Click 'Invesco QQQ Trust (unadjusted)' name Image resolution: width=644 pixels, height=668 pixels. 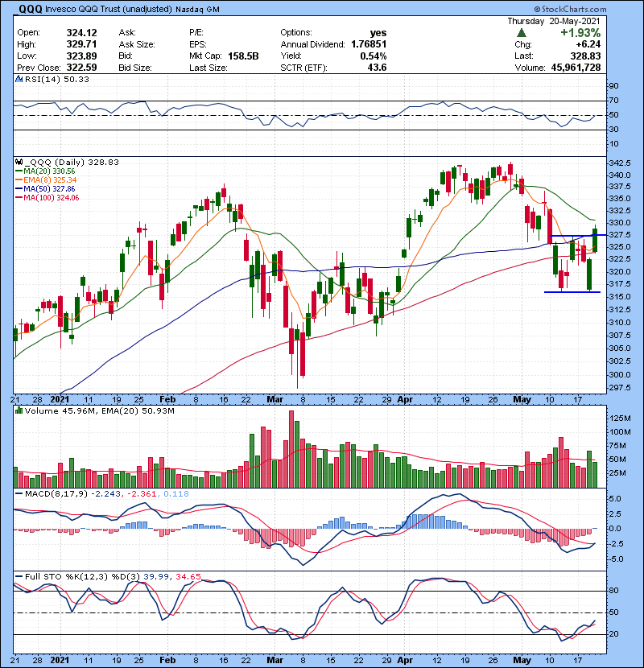[108, 10]
